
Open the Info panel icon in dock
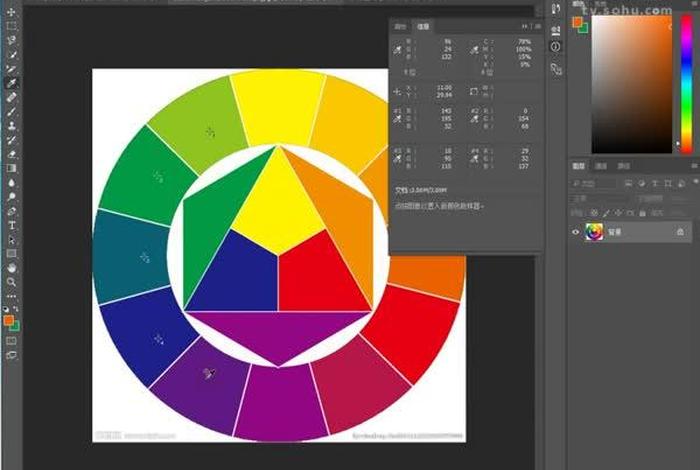555,46
